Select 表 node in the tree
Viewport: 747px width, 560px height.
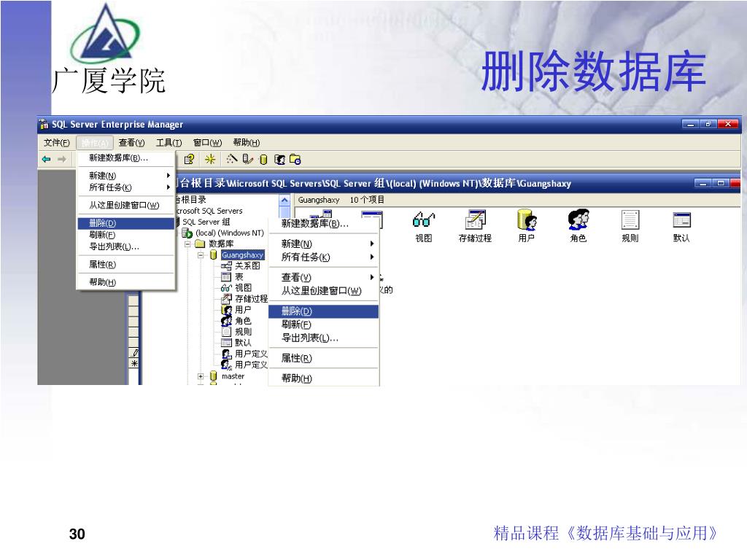click(239, 276)
